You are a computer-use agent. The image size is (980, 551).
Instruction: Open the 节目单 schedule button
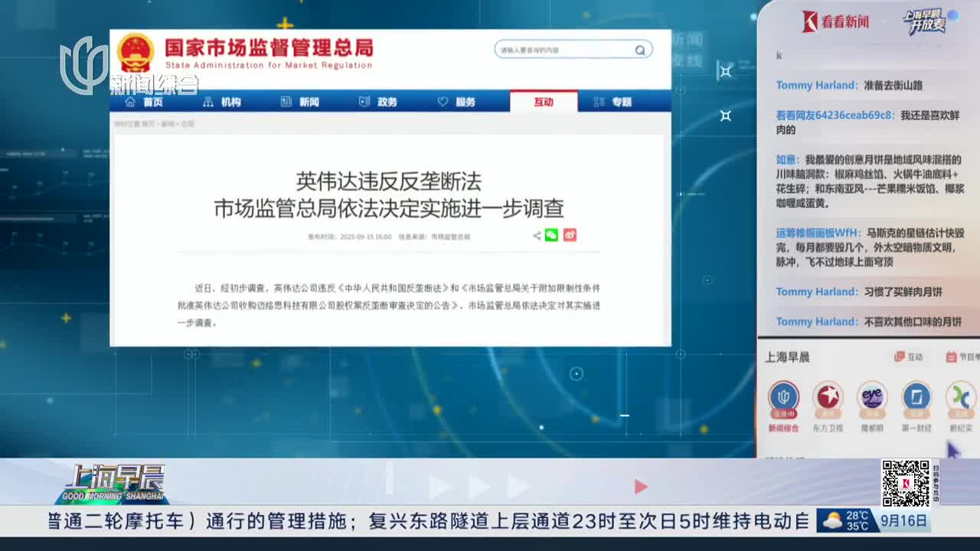coord(962,357)
